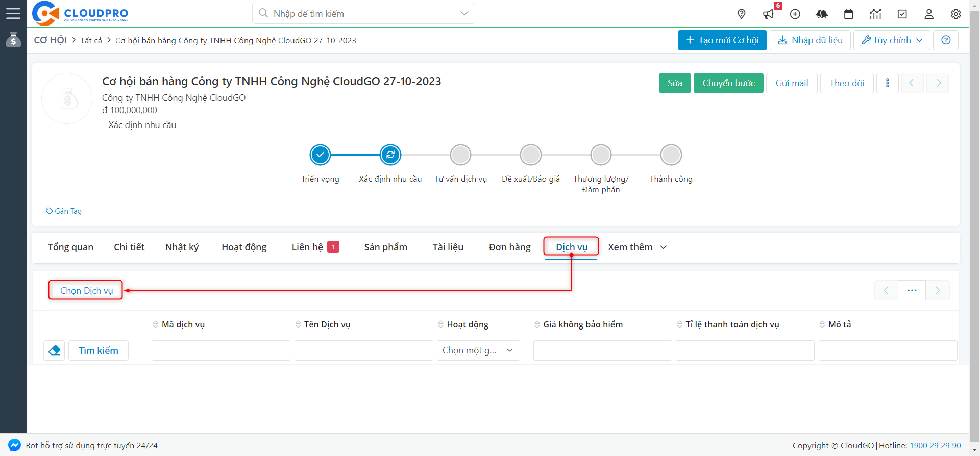Switch to the Đơn hàng tab
The height and width of the screenshot is (456, 980).
pyautogui.click(x=509, y=247)
